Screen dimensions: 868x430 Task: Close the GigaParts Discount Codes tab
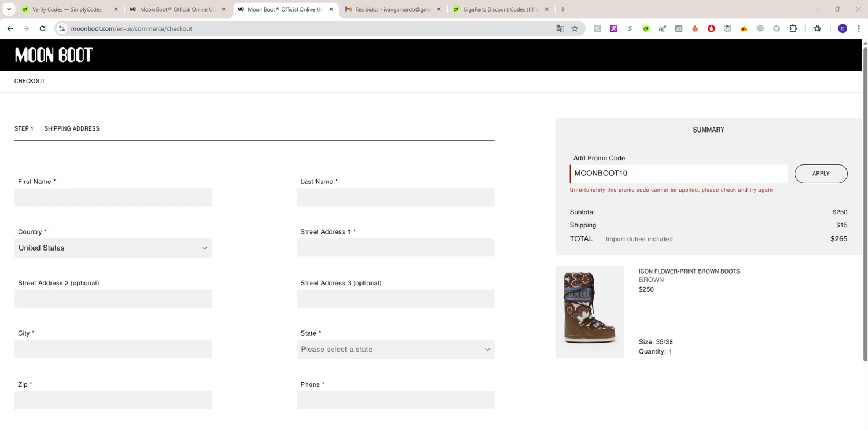click(x=546, y=9)
